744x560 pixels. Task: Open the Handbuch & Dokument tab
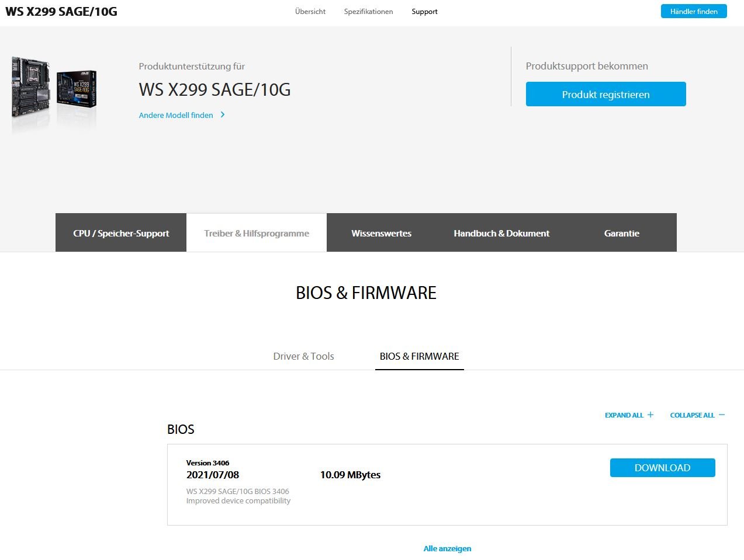(501, 233)
